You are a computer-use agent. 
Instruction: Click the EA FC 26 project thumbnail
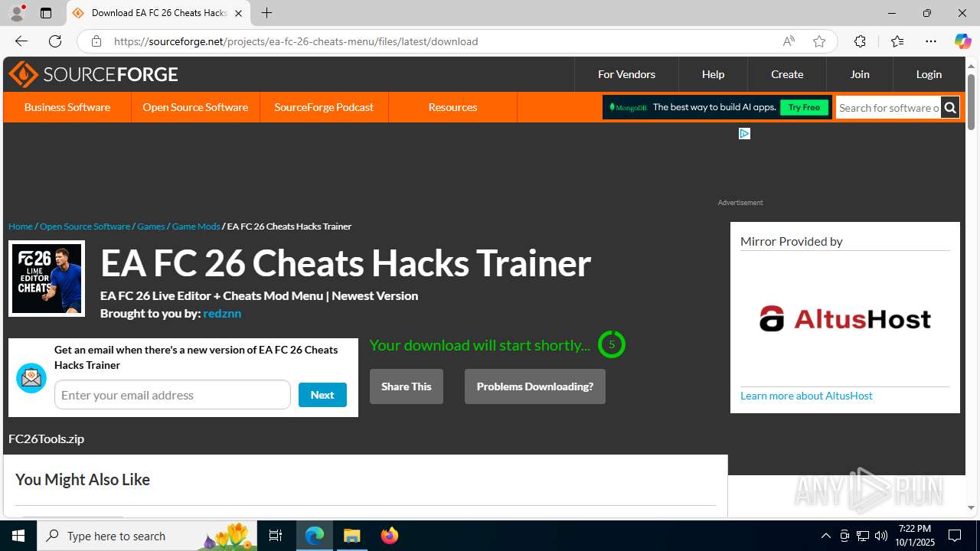click(x=47, y=279)
